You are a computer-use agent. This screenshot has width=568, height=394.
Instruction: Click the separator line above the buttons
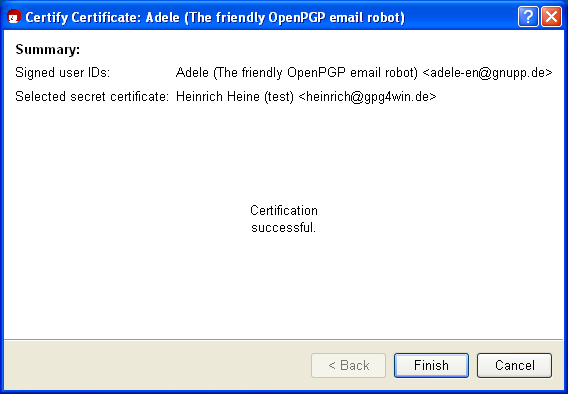click(284, 340)
